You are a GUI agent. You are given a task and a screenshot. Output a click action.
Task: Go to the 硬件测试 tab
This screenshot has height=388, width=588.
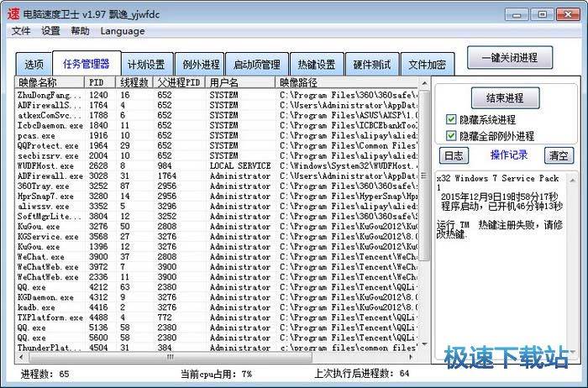[372, 65]
